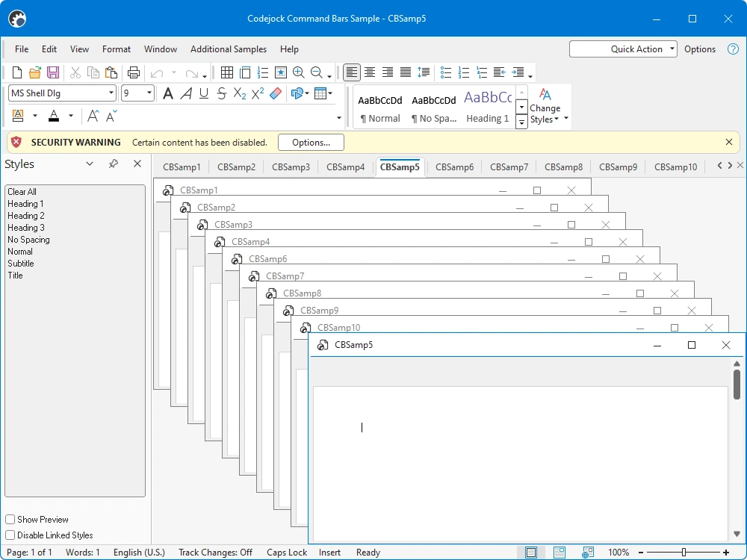Pin the Styles pane
Screen dimensions: 747x560
tap(114, 164)
